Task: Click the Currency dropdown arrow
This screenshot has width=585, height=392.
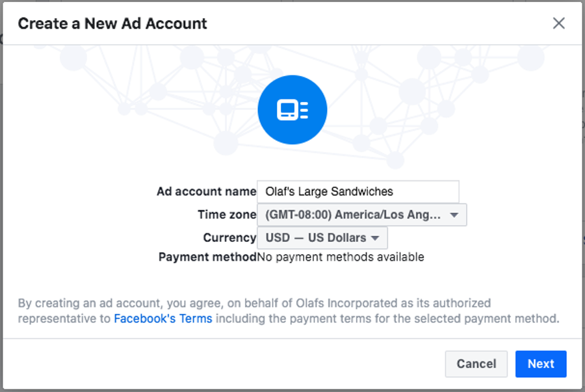Action: click(x=375, y=238)
